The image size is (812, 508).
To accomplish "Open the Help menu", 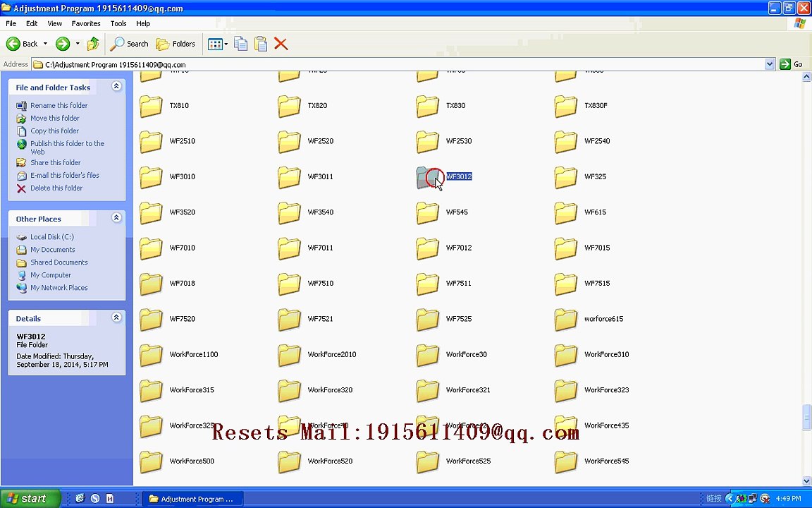I will tap(143, 23).
